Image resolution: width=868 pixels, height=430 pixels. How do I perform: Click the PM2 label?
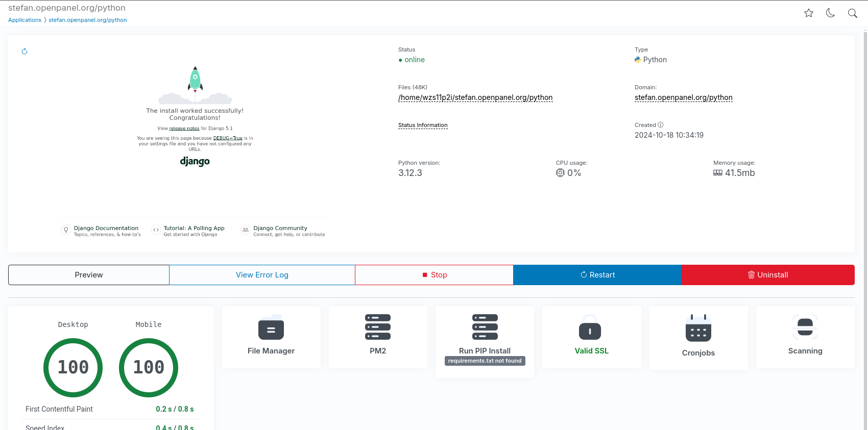pyautogui.click(x=378, y=351)
